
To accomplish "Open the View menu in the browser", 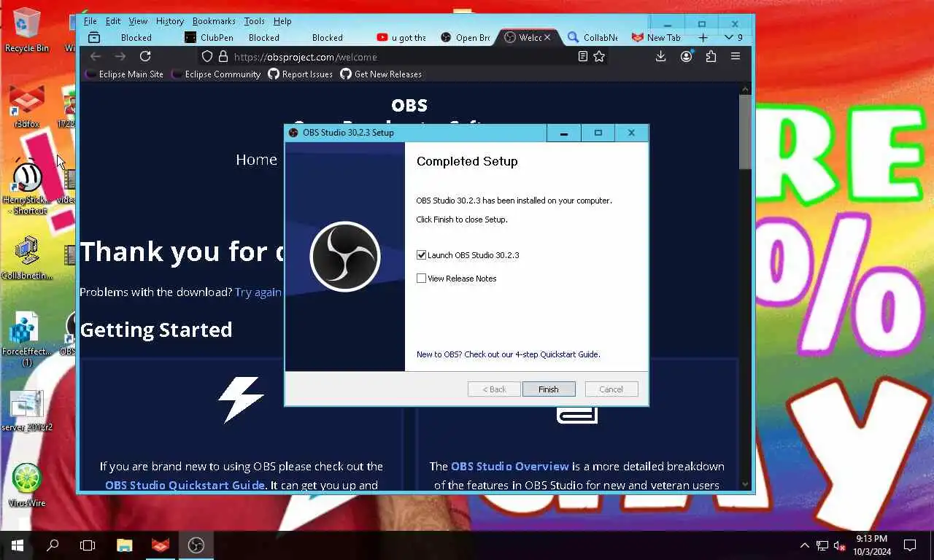I will click(x=138, y=21).
